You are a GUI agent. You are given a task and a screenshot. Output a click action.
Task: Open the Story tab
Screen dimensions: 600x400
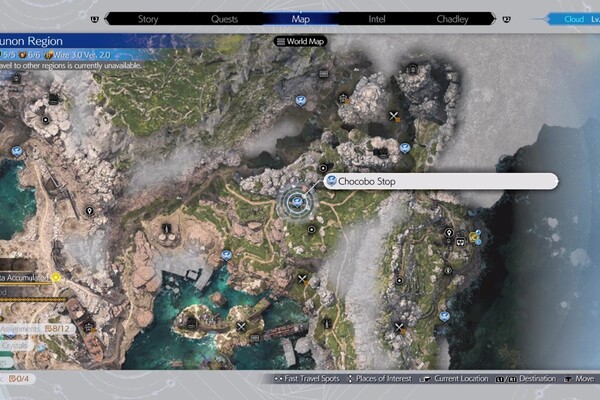tap(148, 19)
